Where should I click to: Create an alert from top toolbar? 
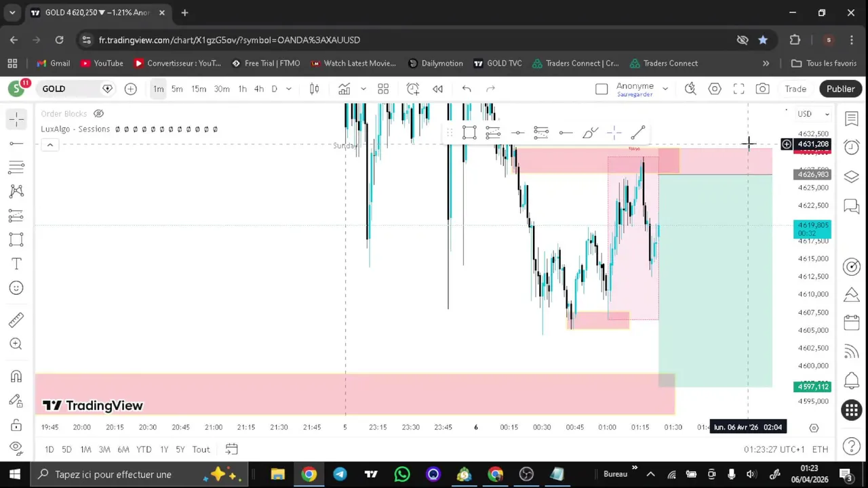pyautogui.click(x=413, y=89)
